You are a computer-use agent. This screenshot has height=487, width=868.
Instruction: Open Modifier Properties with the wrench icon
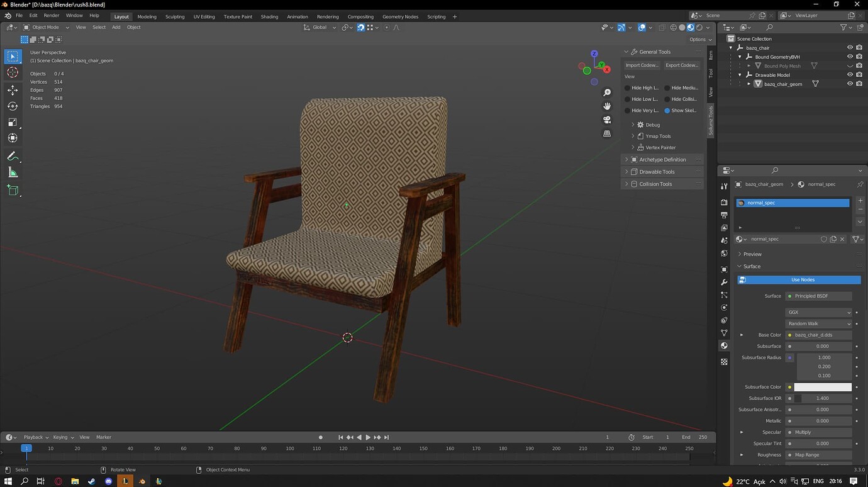tap(724, 282)
